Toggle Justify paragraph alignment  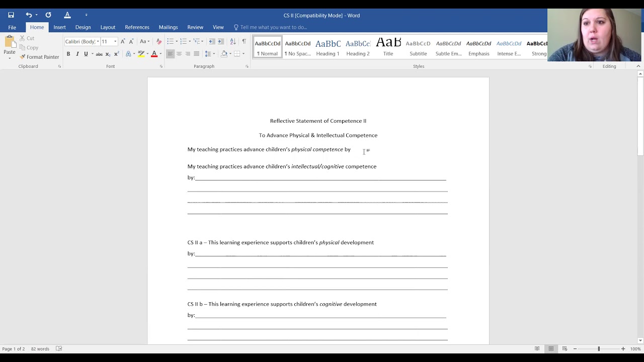click(196, 54)
